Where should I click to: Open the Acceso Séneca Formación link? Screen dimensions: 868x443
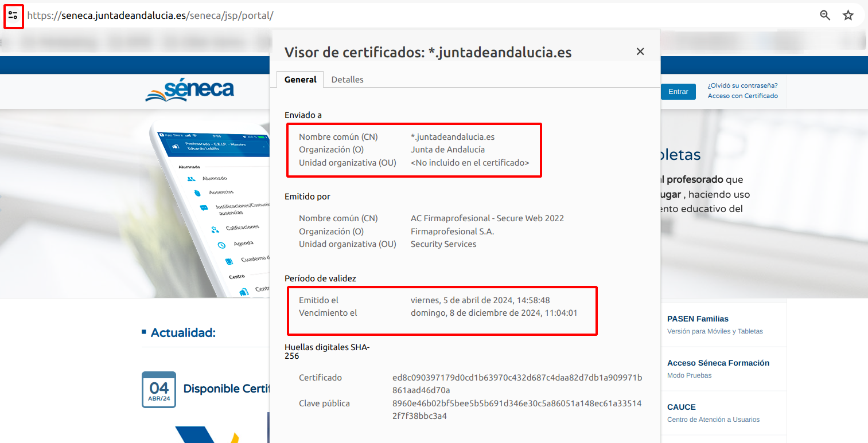coord(718,363)
